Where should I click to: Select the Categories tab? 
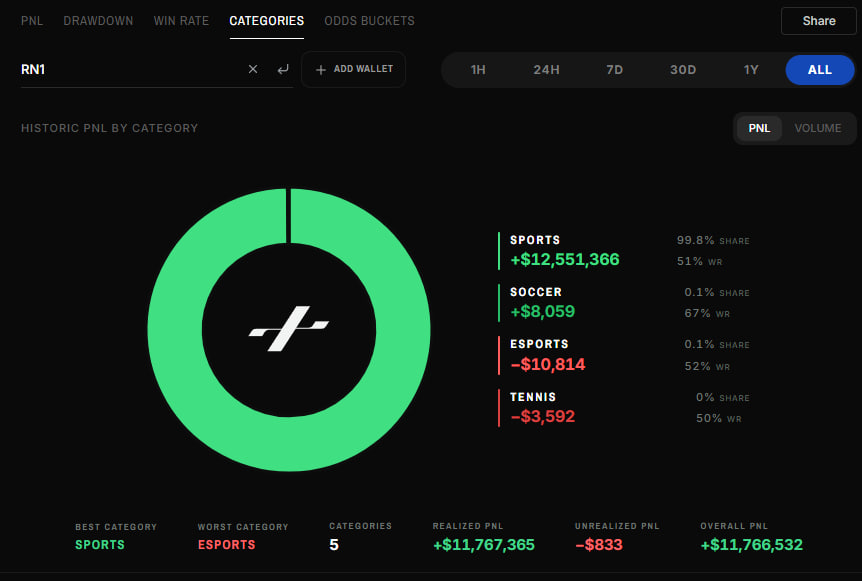tap(267, 21)
